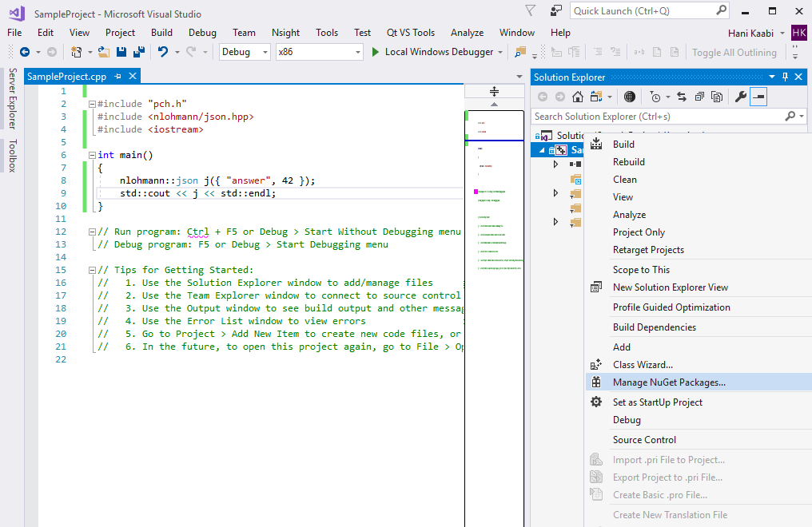Click the HK user avatar badge

click(799, 33)
